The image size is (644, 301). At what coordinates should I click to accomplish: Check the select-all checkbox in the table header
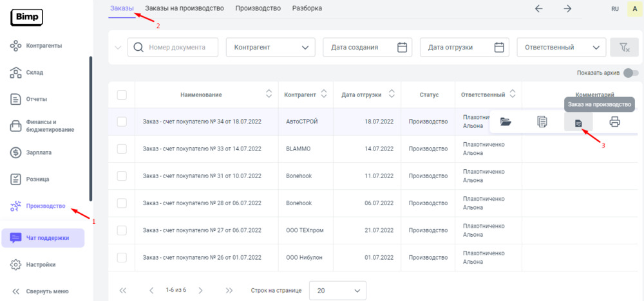(122, 95)
